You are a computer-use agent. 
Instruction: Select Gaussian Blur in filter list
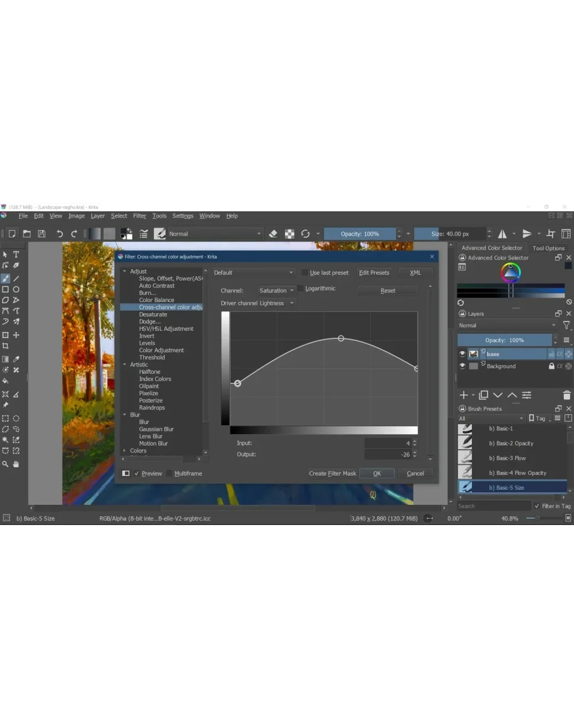click(x=156, y=429)
